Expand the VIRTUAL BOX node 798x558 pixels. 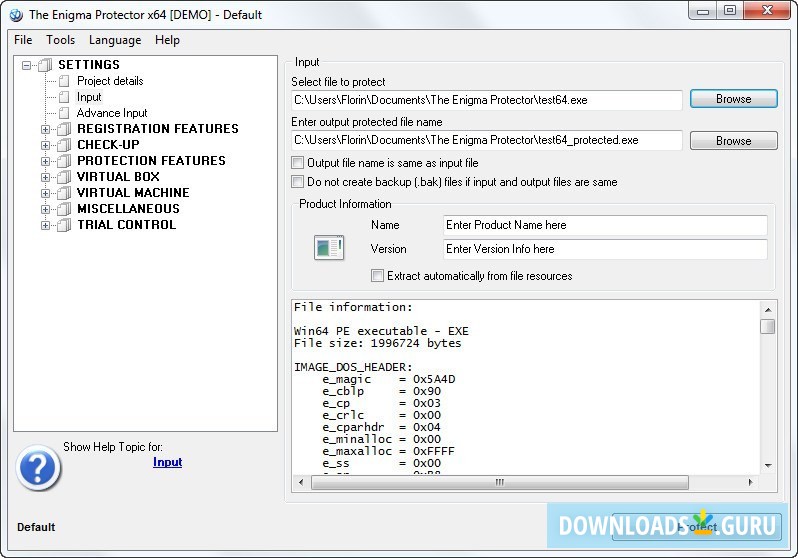click(45, 178)
